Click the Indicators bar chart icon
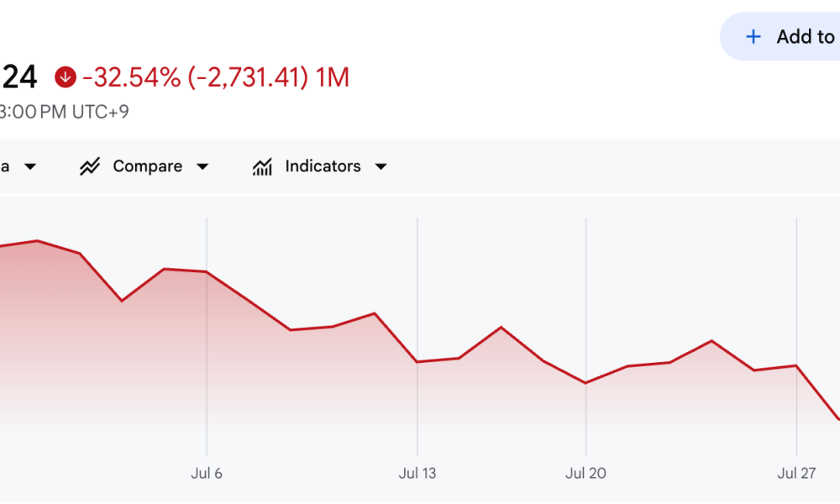The width and height of the screenshot is (840, 504). pos(262,166)
